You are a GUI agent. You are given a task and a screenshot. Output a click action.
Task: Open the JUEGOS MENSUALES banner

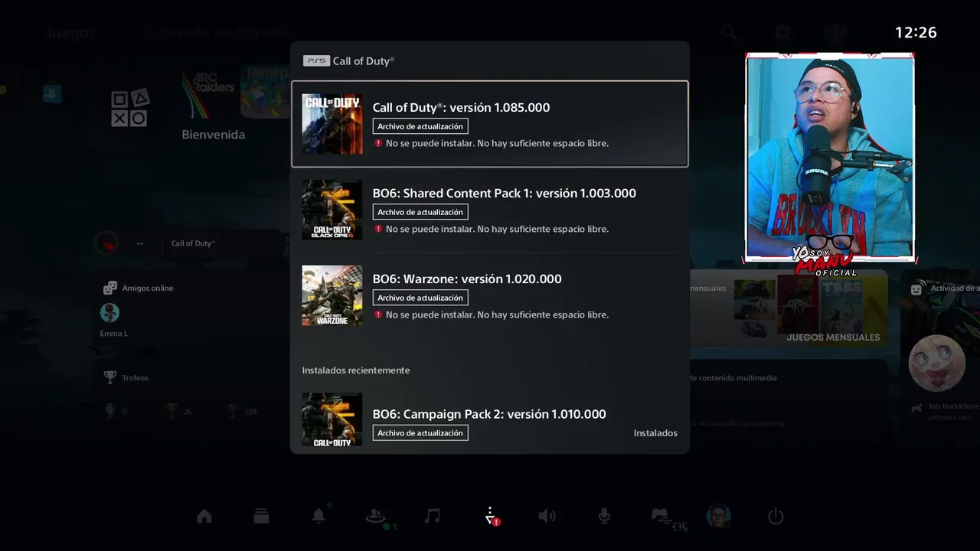point(789,310)
